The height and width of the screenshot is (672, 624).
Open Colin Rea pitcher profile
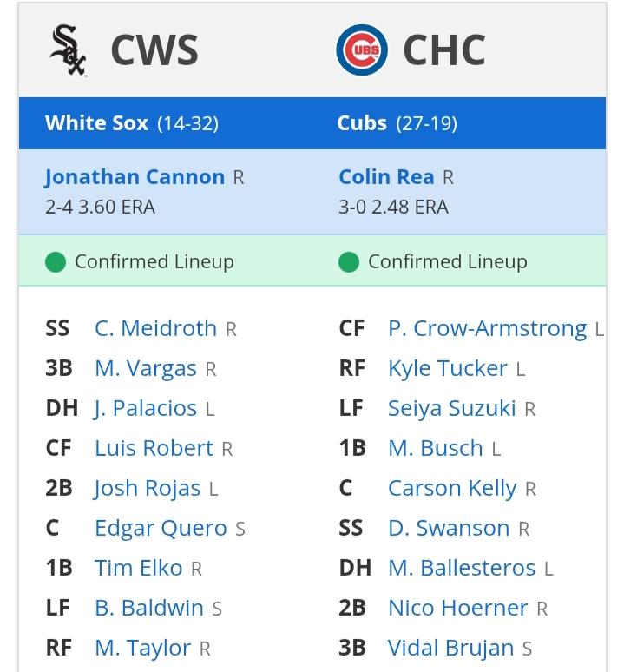pyautogui.click(x=387, y=177)
